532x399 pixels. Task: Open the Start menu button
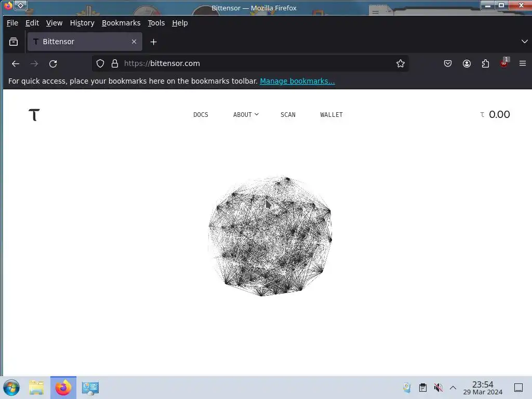(x=11, y=388)
